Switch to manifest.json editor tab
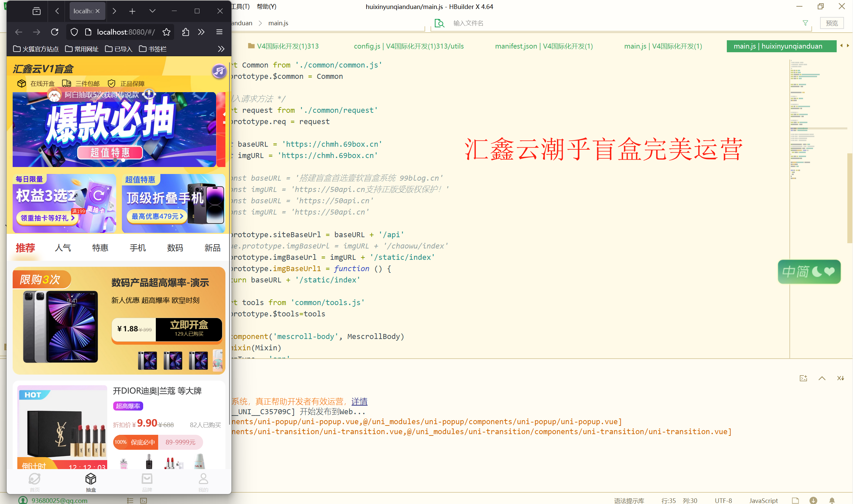Image resolution: width=853 pixels, height=504 pixels. click(543, 46)
